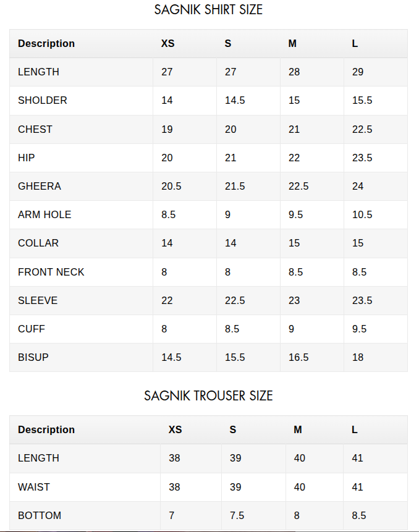Click the SAGNIK TROUSER SIZE heading

(x=208, y=395)
